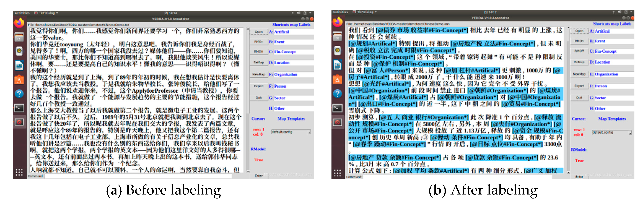Open Rhythmbox in the left screenshot's dock

[x=19, y=51]
